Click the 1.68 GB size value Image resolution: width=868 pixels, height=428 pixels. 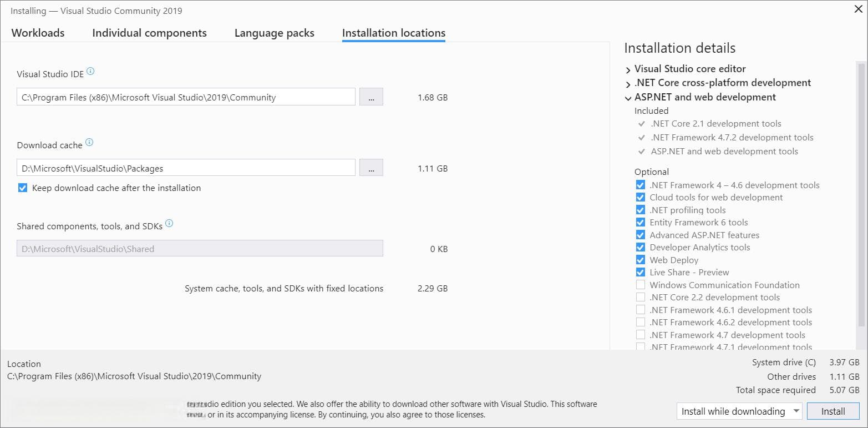click(433, 98)
